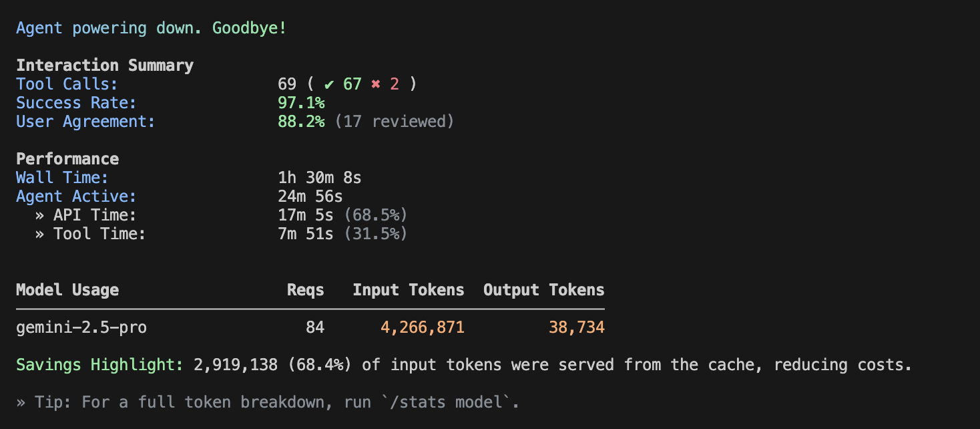Click the Input Tokens column header
The image size is (980, 429).
click(409, 290)
